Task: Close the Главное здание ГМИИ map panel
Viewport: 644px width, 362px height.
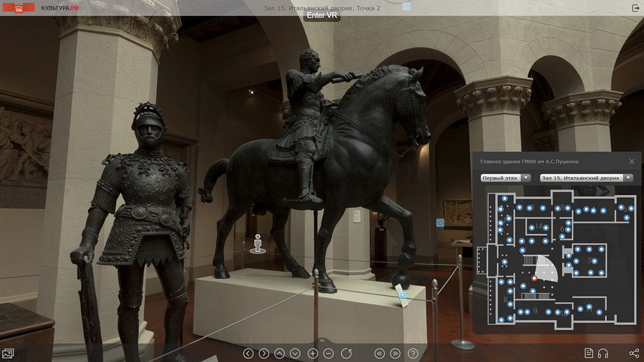Action: [631, 162]
